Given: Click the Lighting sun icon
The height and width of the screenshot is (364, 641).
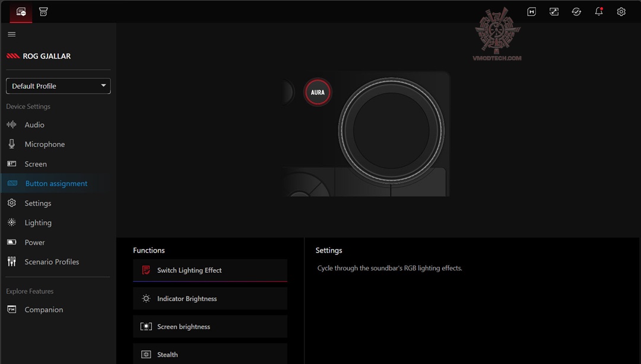Looking at the screenshot, I should click(x=11, y=222).
